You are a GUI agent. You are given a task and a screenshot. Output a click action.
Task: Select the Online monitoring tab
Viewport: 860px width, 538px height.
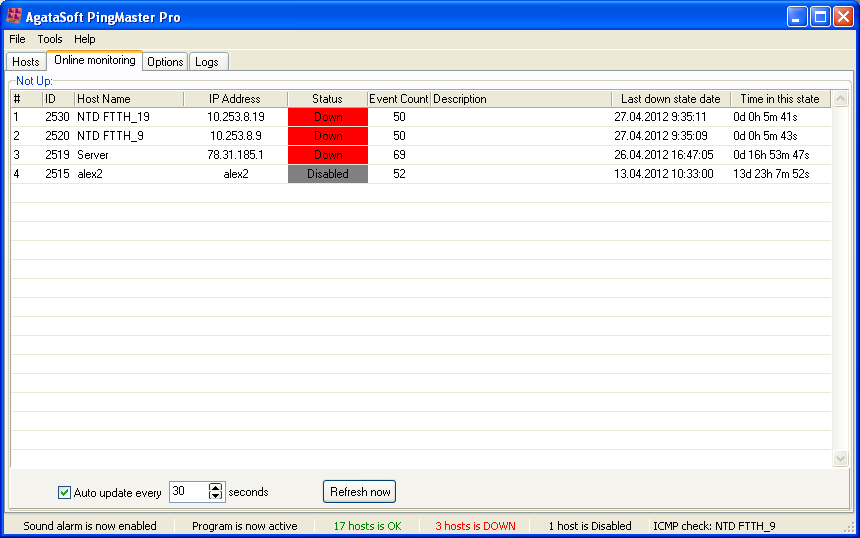[x=95, y=60]
